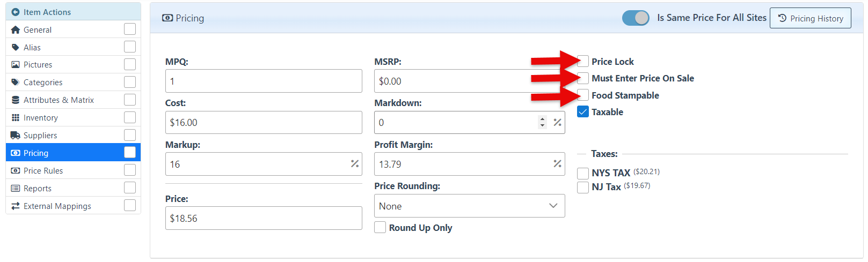Increase Markdown value with stepper arrow

click(x=542, y=119)
